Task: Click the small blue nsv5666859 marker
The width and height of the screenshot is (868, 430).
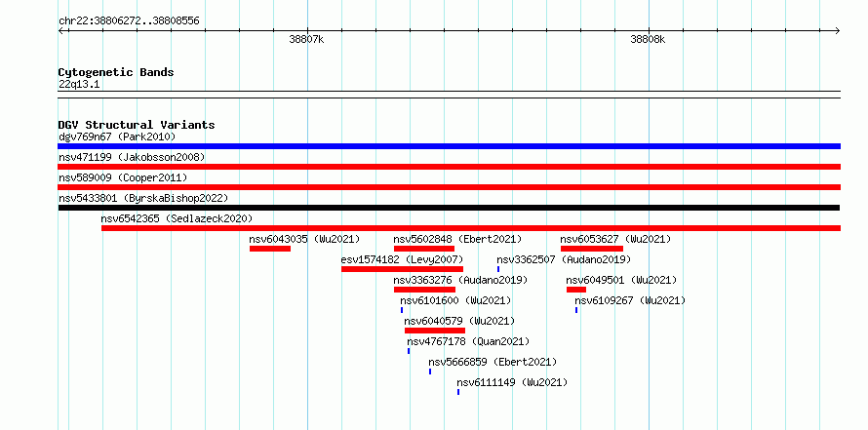Action: click(430, 371)
